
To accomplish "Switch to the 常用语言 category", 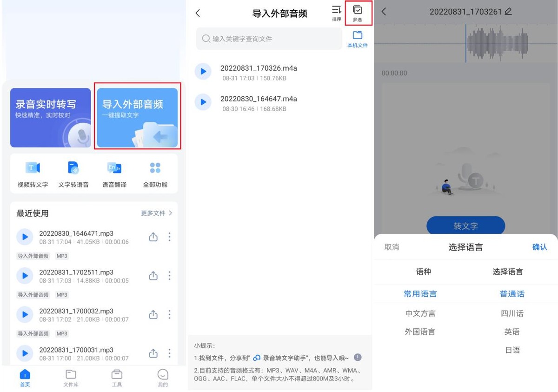I will click(x=419, y=294).
